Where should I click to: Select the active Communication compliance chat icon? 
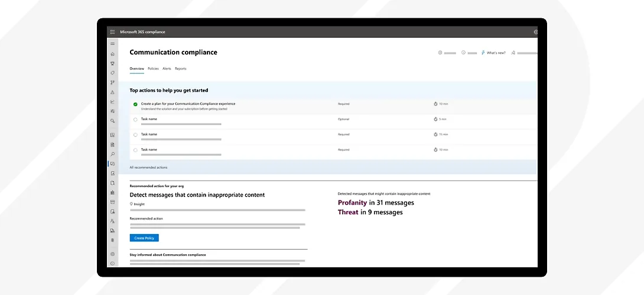tap(112, 163)
